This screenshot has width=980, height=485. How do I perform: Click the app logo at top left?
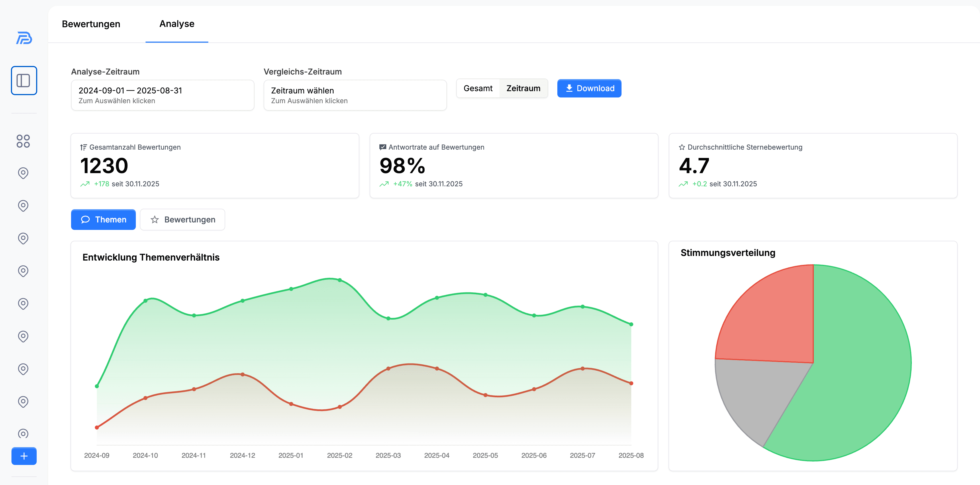tap(23, 38)
